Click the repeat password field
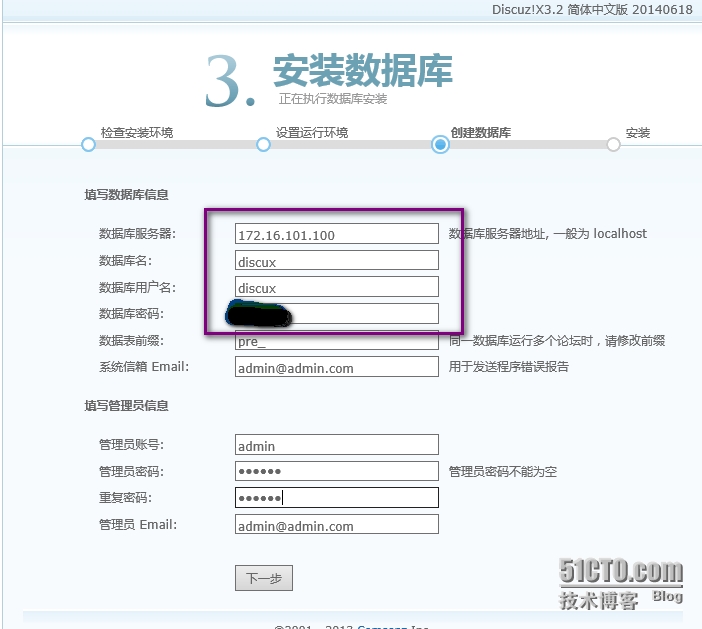Viewport: 702px width, 629px height. click(337, 497)
